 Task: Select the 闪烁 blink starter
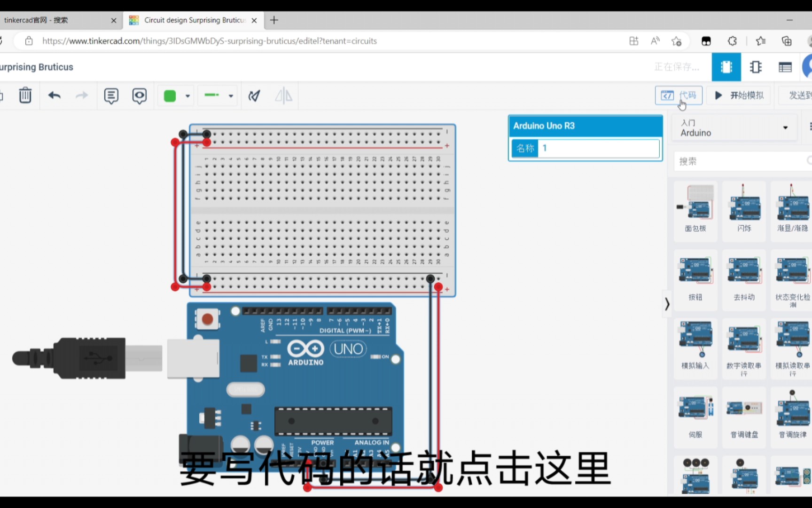coord(744,211)
